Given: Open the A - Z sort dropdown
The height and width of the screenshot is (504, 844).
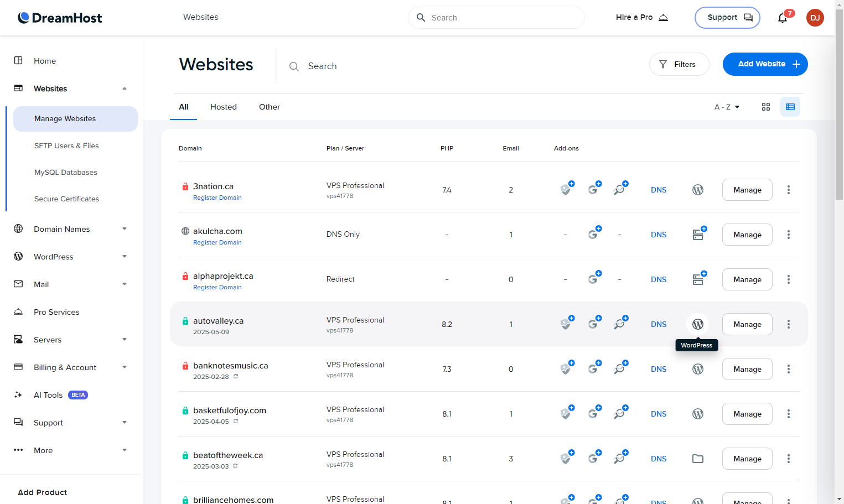Looking at the screenshot, I should point(727,107).
